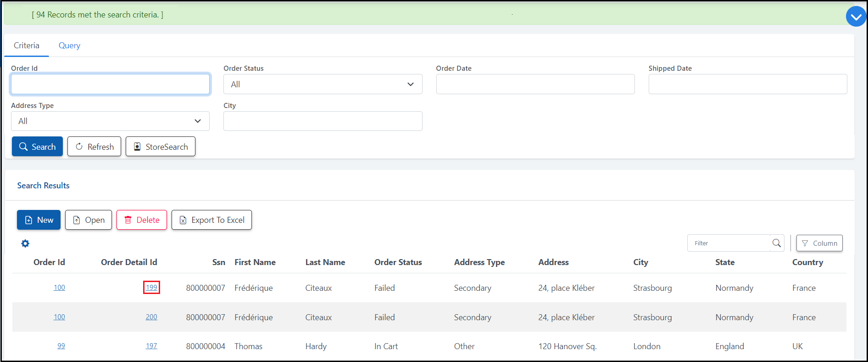
Task: Click the Order Id input field
Action: pyautogui.click(x=110, y=84)
